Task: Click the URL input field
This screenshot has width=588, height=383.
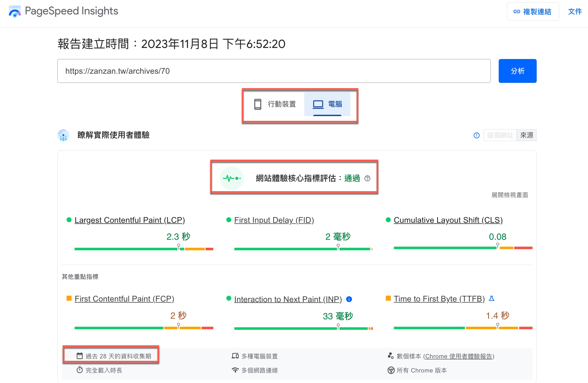Action: point(274,71)
